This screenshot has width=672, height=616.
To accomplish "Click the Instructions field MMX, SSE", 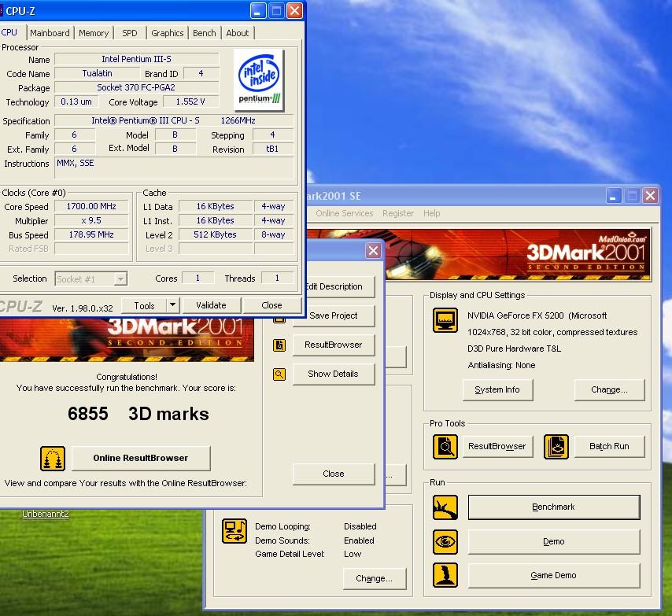I will coord(175,168).
